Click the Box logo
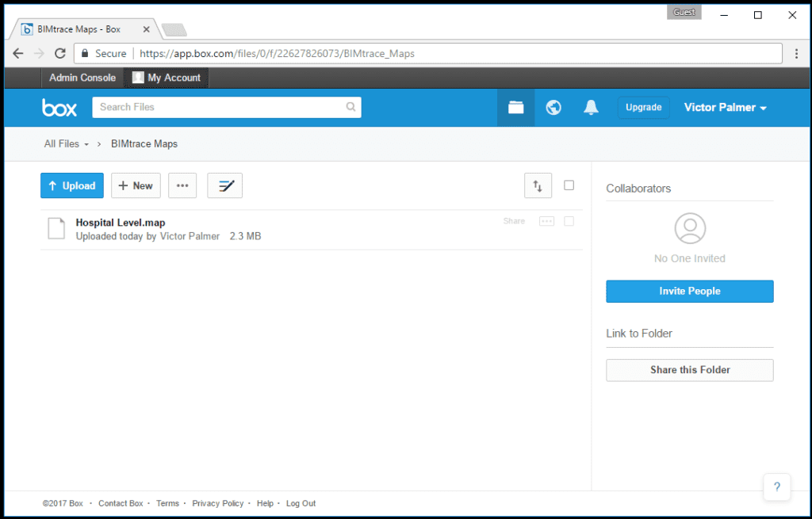 tap(59, 108)
